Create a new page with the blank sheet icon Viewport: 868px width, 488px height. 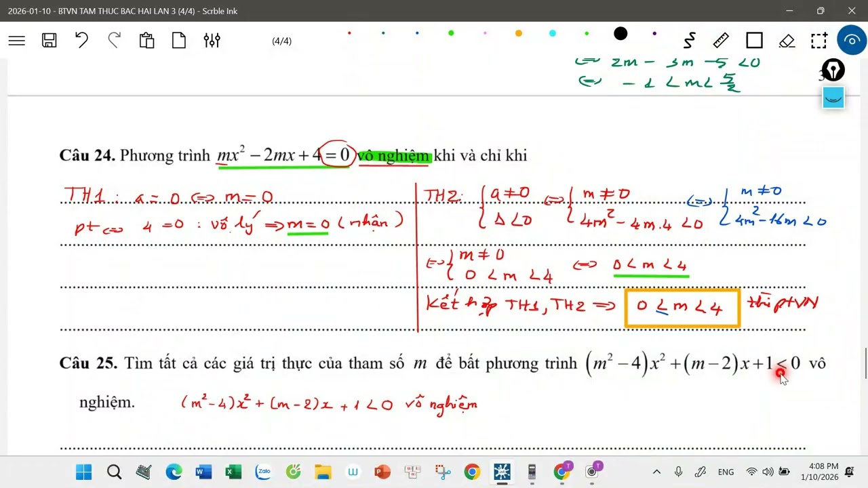click(x=179, y=41)
